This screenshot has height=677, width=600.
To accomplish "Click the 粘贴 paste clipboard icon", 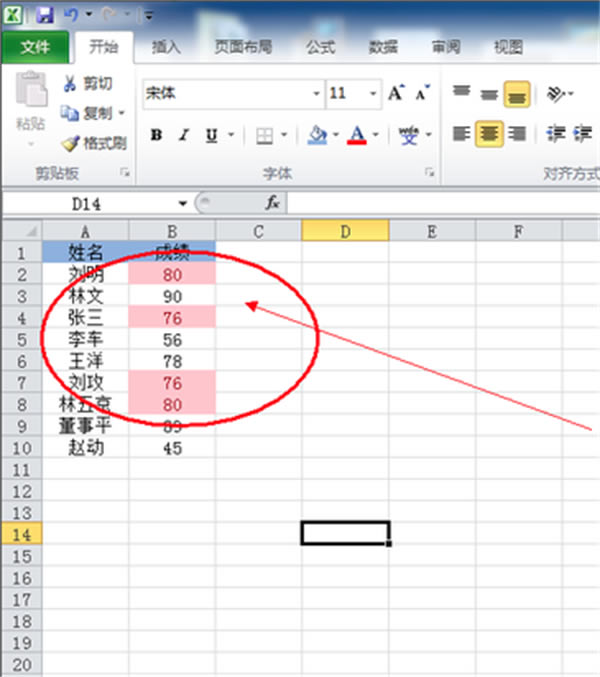I will tap(31, 89).
